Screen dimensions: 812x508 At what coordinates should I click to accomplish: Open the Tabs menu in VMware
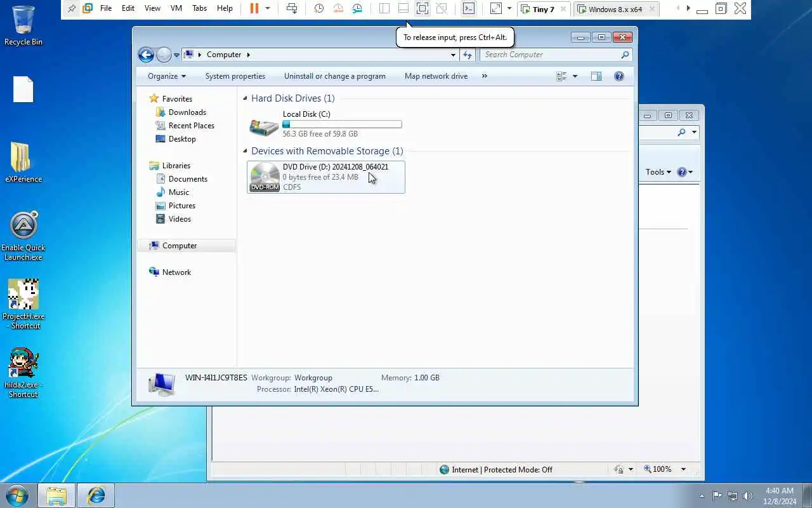(199, 8)
